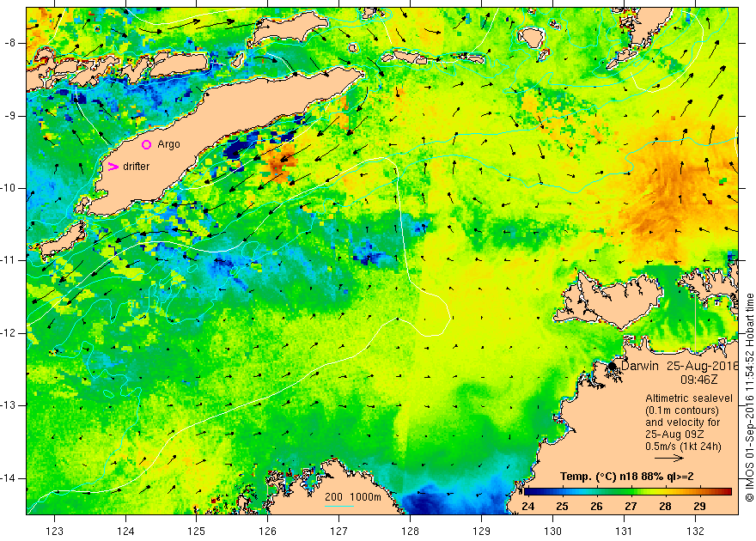The height and width of the screenshot is (541, 756).
Task: Click the 'drifter' label text
Action: click(x=136, y=167)
